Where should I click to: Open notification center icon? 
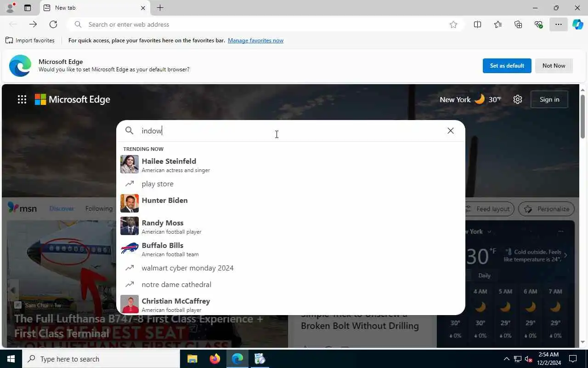point(573,359)
